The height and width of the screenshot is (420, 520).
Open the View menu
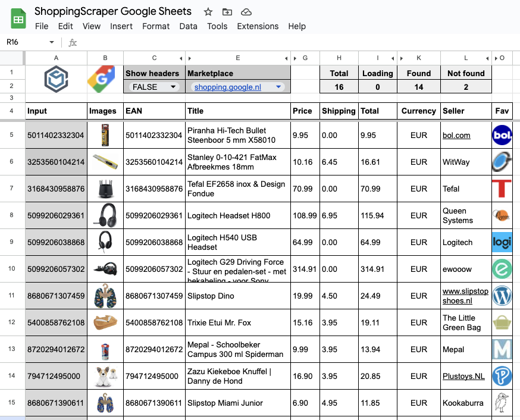(92, 26)
